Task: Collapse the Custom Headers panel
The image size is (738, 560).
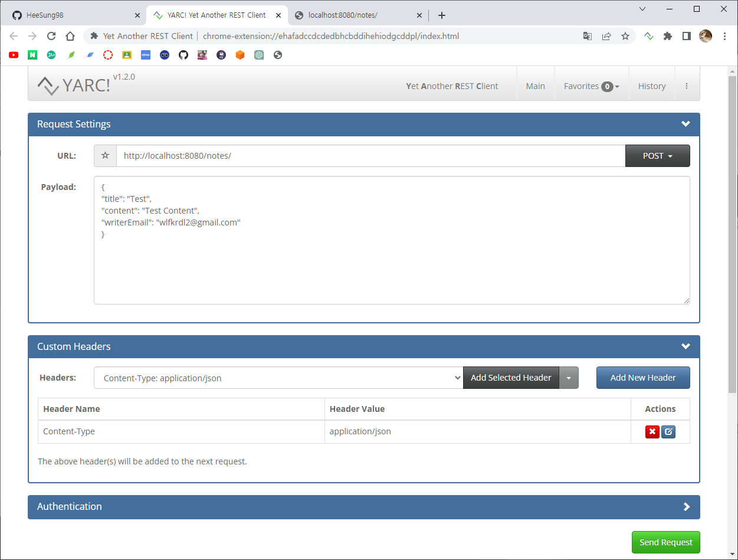Action: pos(685,346)
